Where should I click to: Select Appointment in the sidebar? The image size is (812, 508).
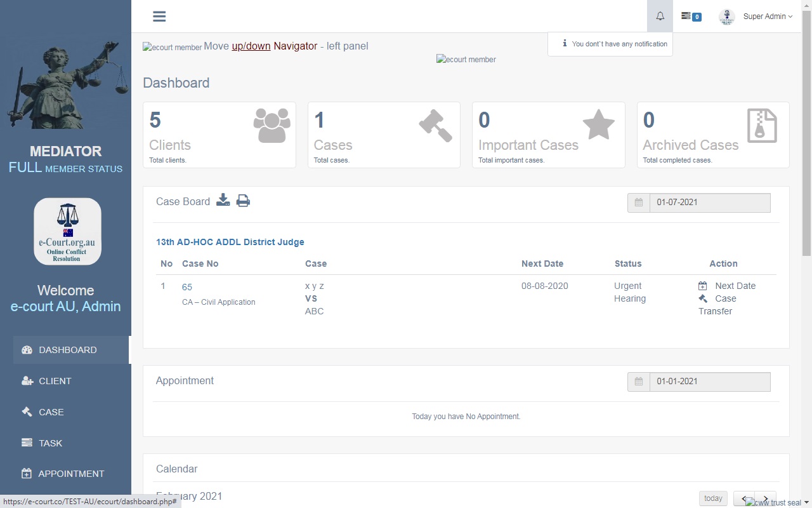coord(70,474)
